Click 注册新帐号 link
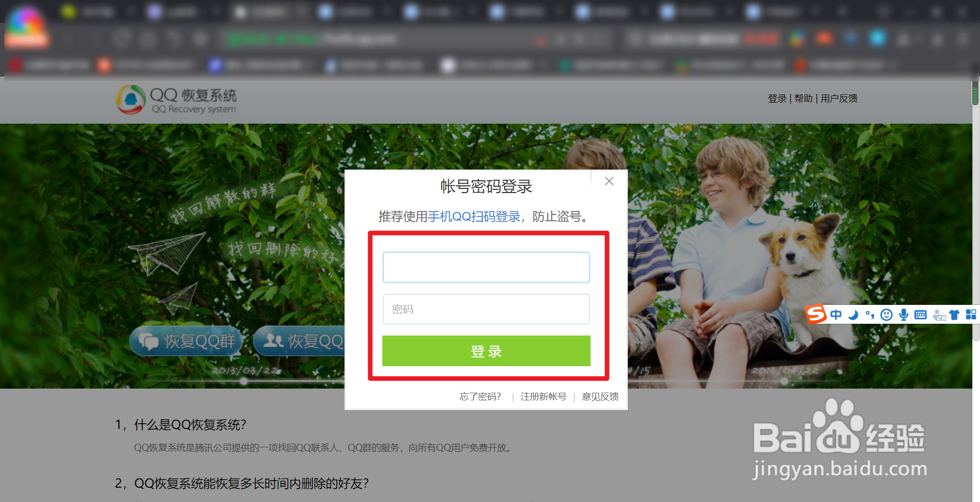This screenshot has height=502, width=980. point(544,396)
